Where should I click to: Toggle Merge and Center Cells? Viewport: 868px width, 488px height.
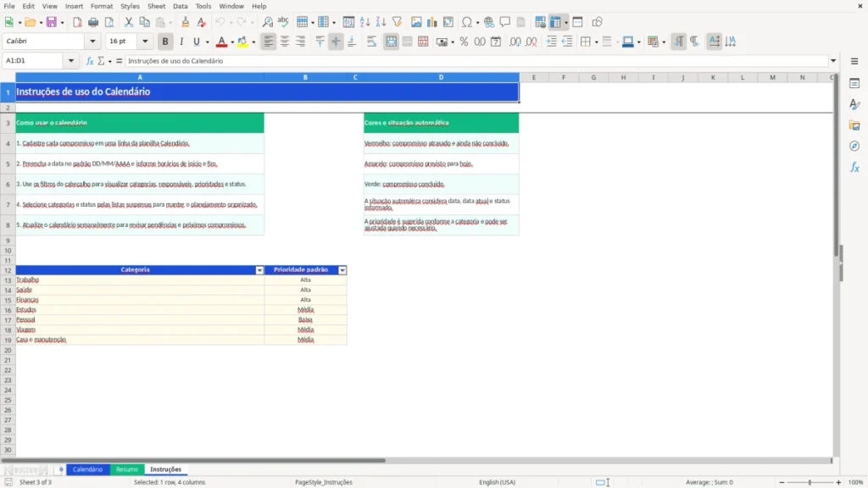click(x=391, y=42)
